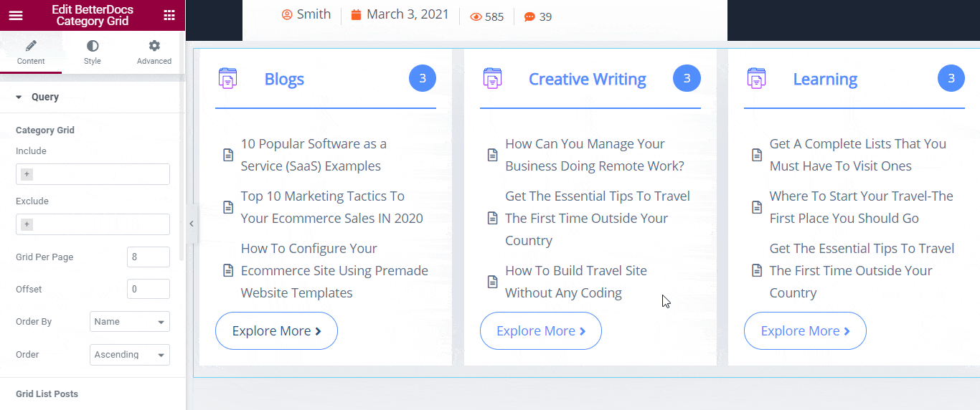Switch to the Style tab
This screenshot has height=410, width=980.
(93, 52)
